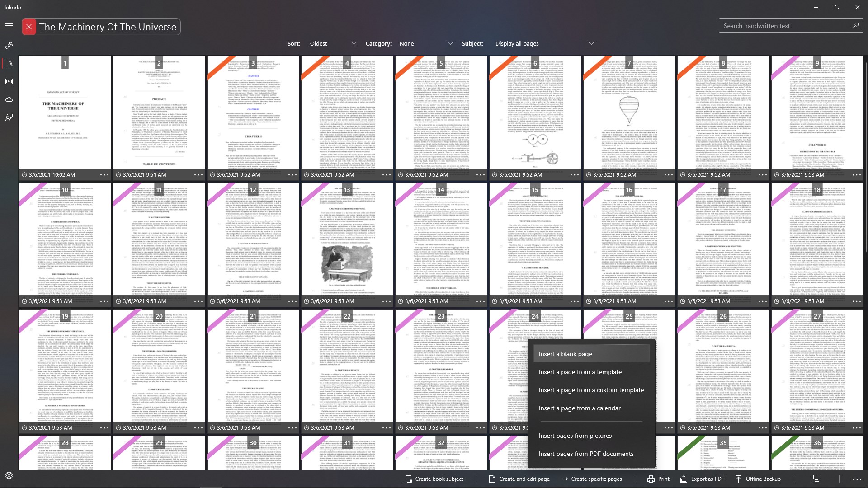
Task: Open page 35 thumbnail with green ribbon
Action: tap(723, 453)
